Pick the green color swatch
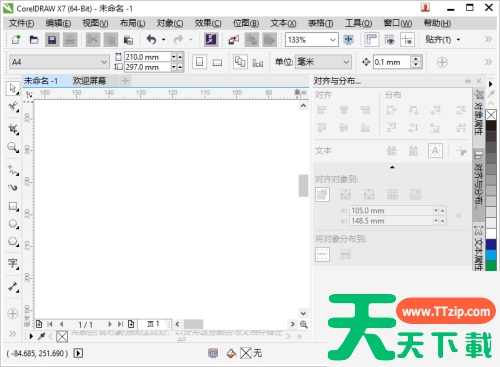Image resolution: width=500 pixels, height=367 pixels. tap(491, 266)
